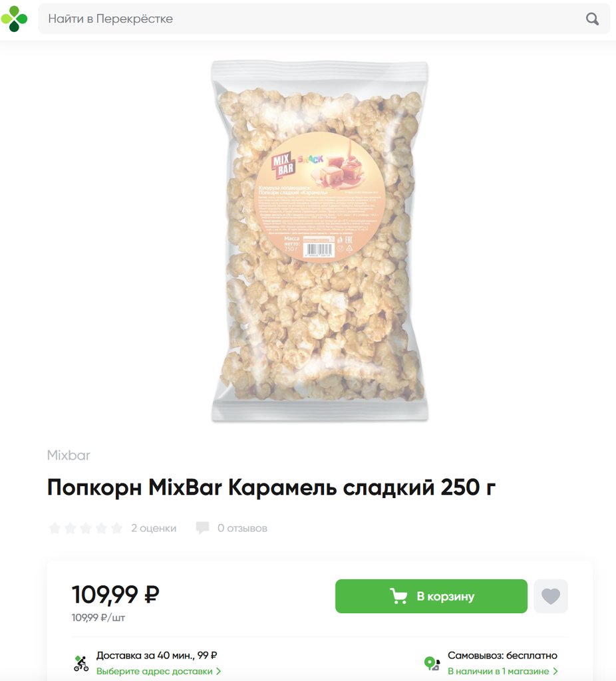Open the Perekrestok clover logo home
Screen dimensions: 616x681
point(15,19)
